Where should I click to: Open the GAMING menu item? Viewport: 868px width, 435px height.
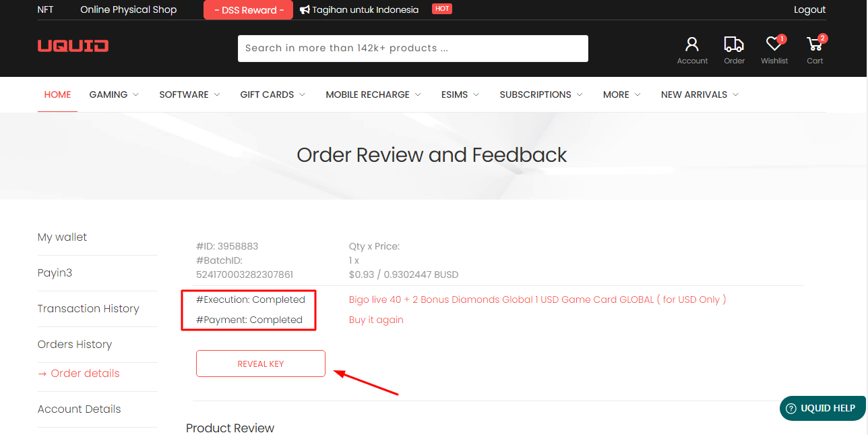108,94
